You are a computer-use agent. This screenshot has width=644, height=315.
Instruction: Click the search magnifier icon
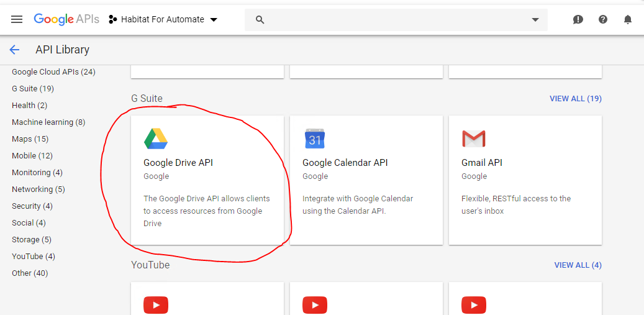260,19
